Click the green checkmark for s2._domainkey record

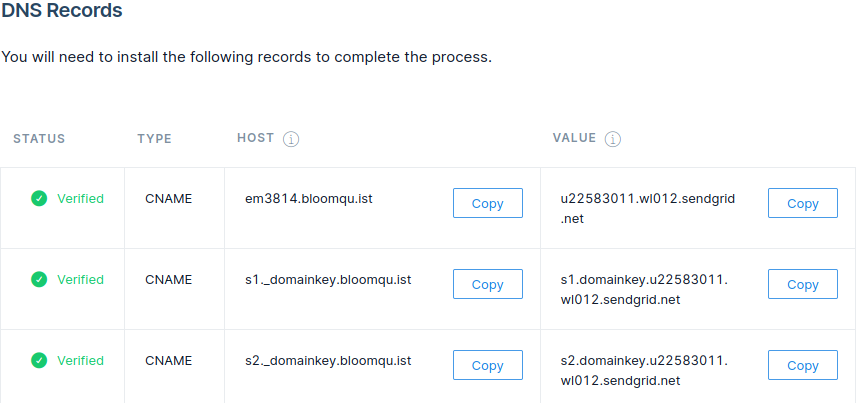39,360
